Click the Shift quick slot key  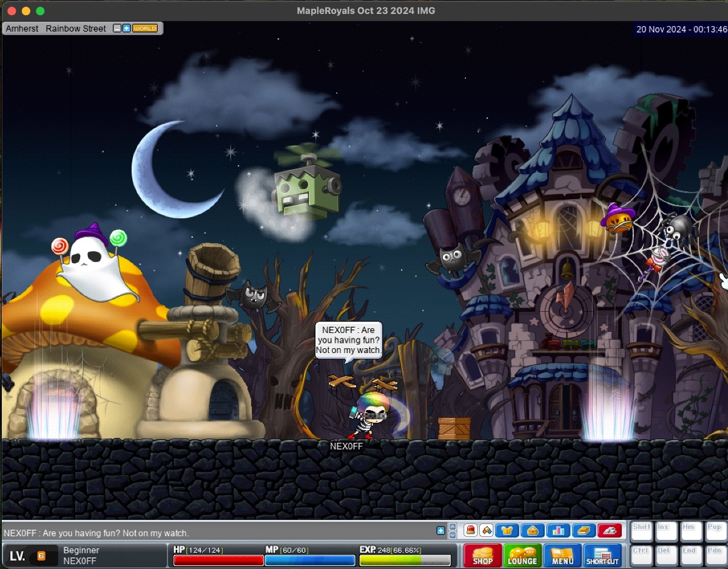(641, 532)
